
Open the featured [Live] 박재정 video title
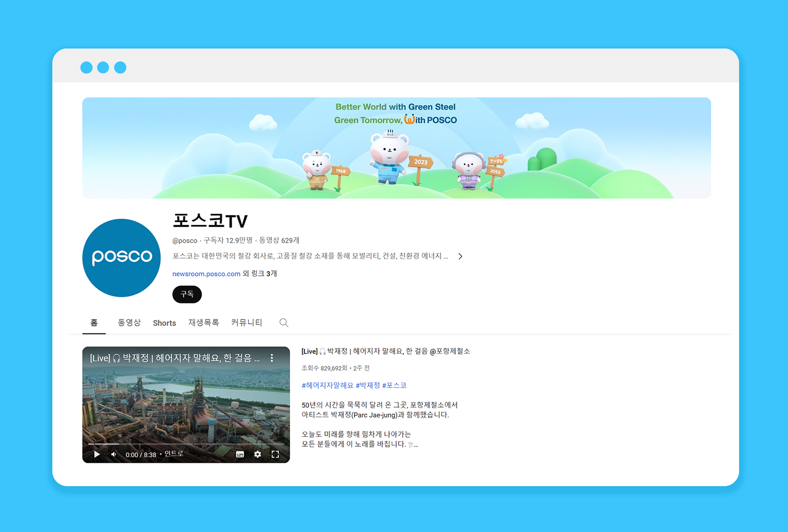385,351
